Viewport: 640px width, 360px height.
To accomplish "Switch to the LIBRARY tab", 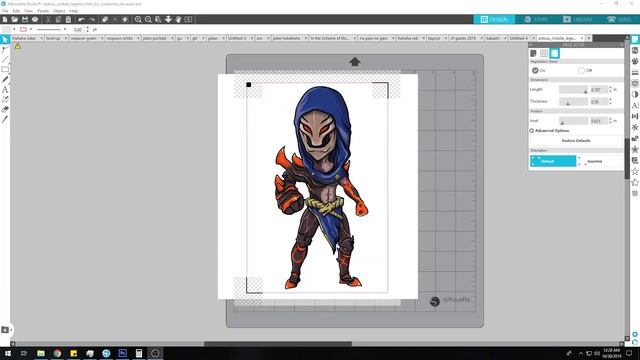I will pos(578,19).
